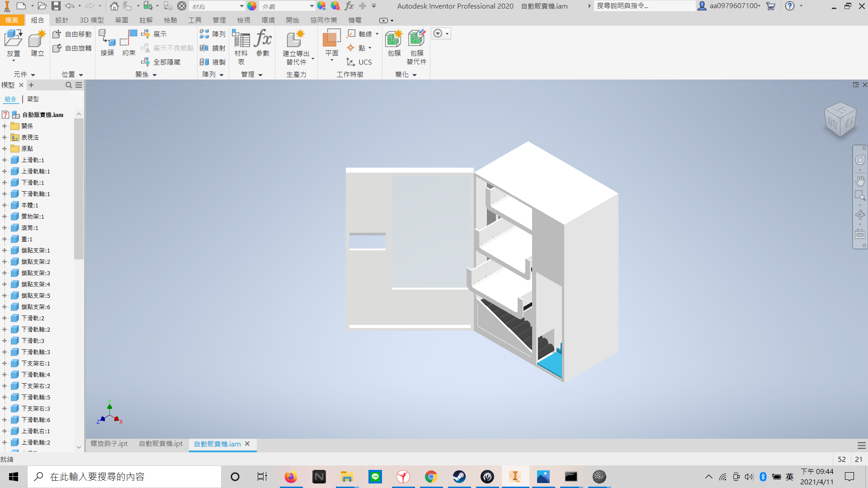
Task: Switch browser to 塑型 modeling view
Action: [33, 99]
